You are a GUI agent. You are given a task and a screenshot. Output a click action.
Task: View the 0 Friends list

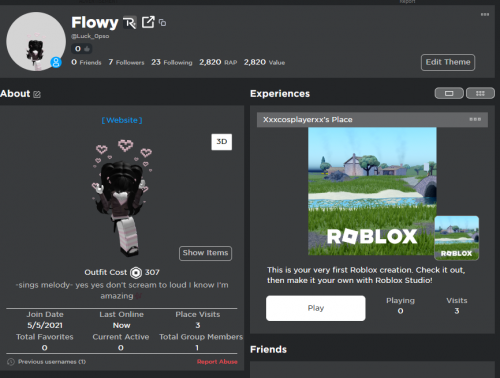coord(86,62)
